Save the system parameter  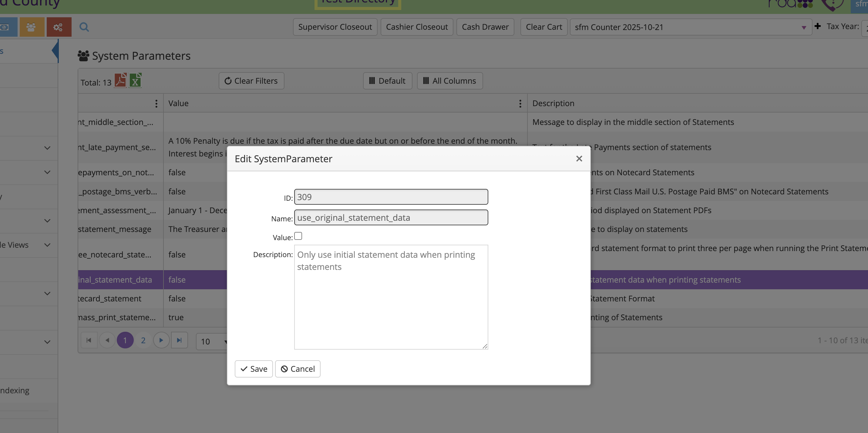pyautogui.click(x=254, y=369)
